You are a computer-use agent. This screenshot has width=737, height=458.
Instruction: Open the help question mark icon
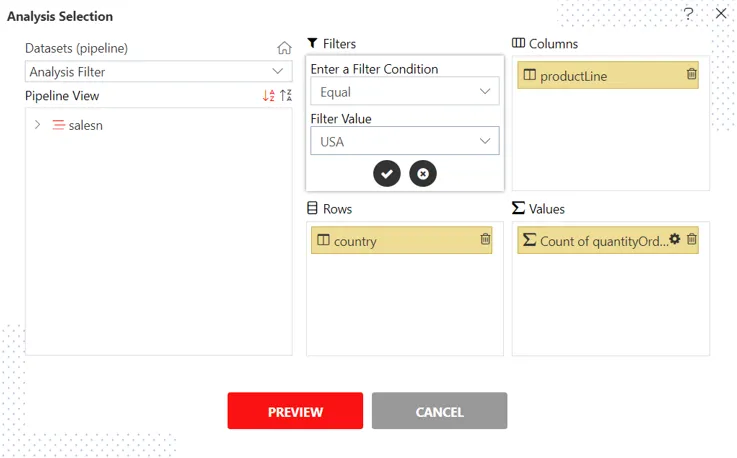[x=688, y=13]
